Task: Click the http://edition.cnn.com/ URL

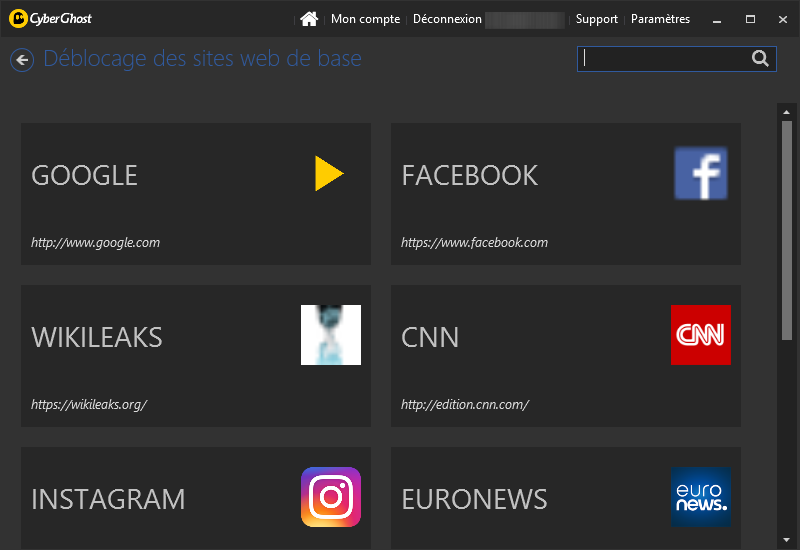Action: point(465,405)
